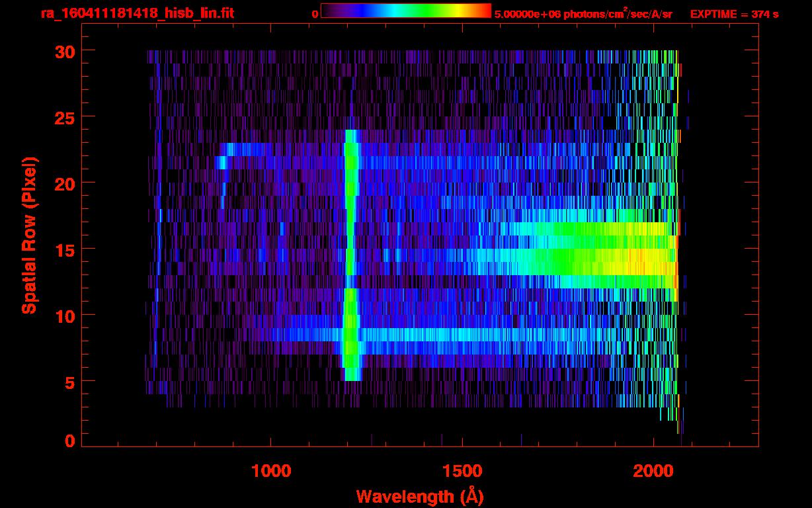This screenshot has width=812, height=508.
Task: Click the color scale bar at top
Action: coord(405,11)
